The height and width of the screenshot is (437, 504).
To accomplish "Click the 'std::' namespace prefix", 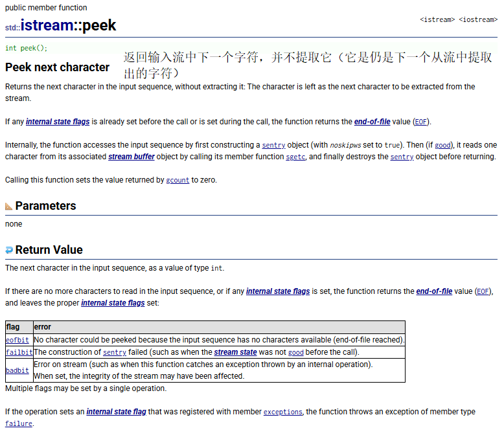I will 12,28.
